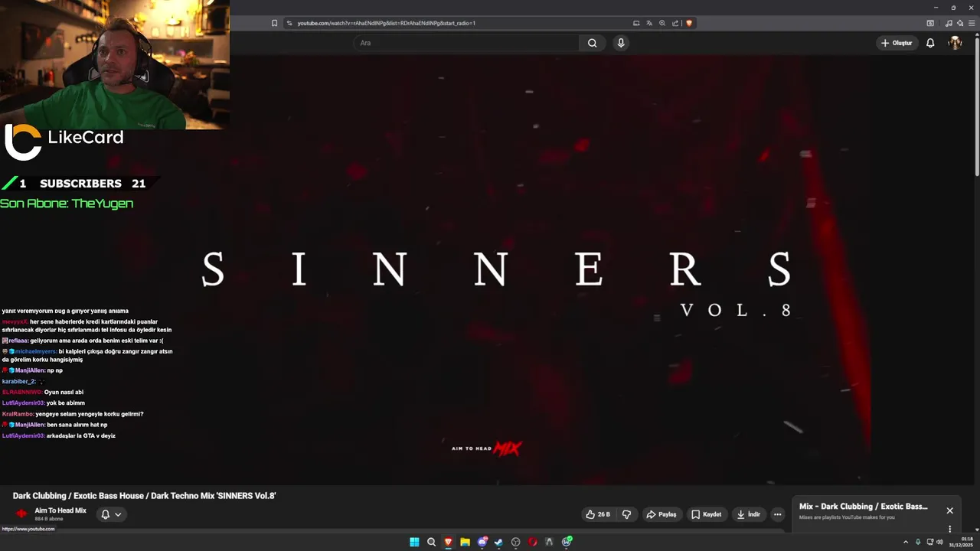Click the Brave browser taskbar icon
Image resolution: width=980 pixels, height=551 pixels.
pos(448,542)
